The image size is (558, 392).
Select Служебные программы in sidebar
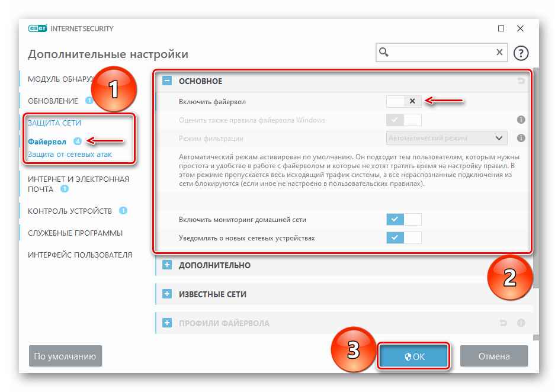coord(75,233)
